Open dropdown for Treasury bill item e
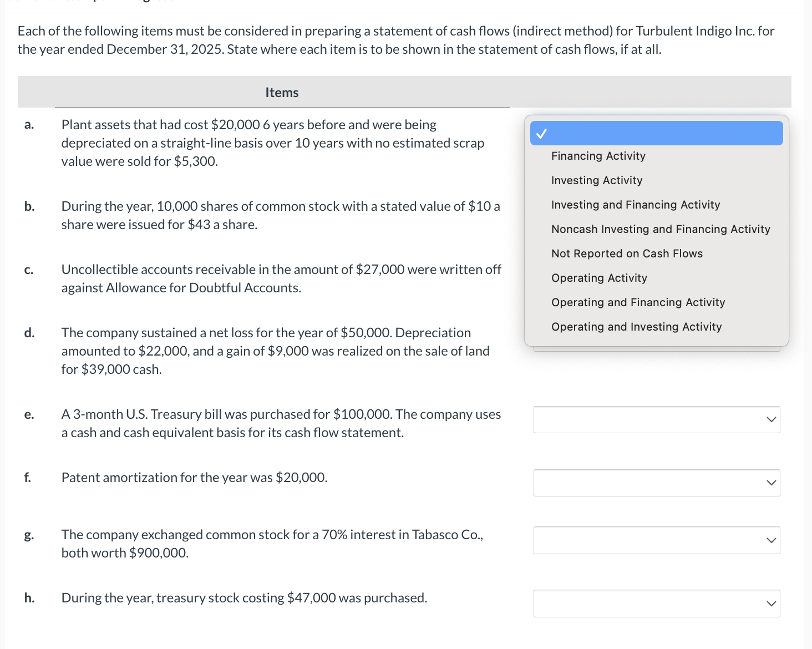The image size is (812, 649). (x=657, y=420)
